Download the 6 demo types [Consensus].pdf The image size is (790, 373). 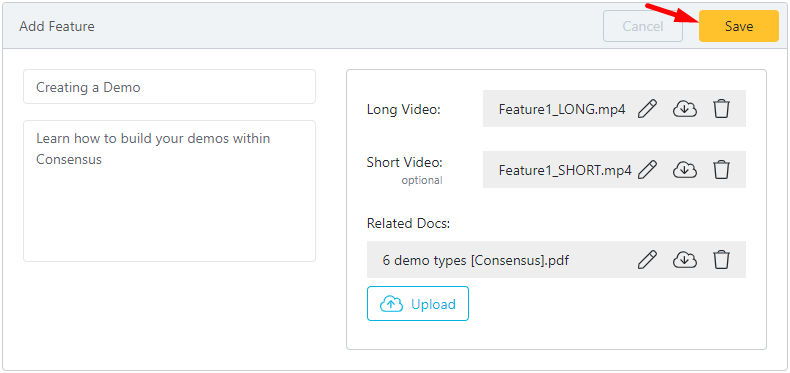pyautogui.click(x=685, y=260)
